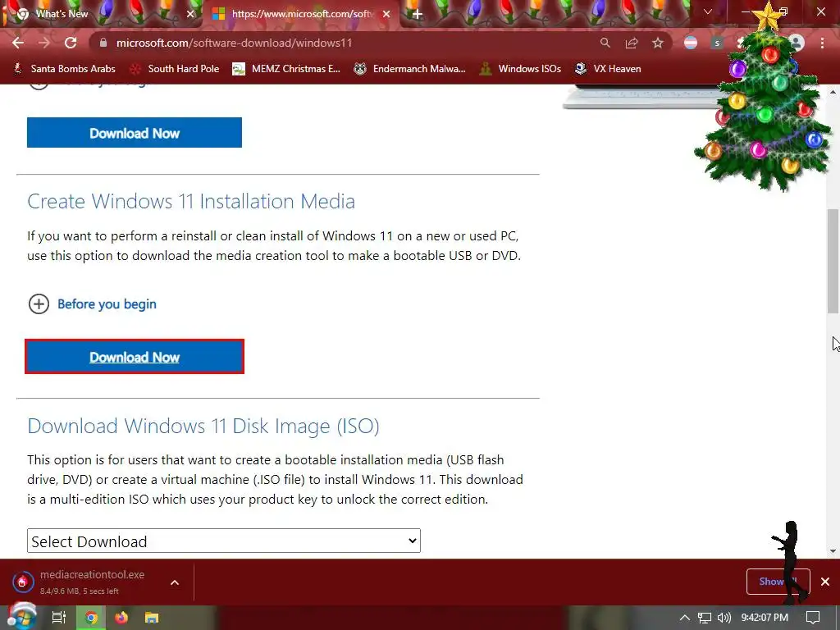Click the padlock site info icon
Image resolution: width=840 pixels, height=630 pixels.
103,43
